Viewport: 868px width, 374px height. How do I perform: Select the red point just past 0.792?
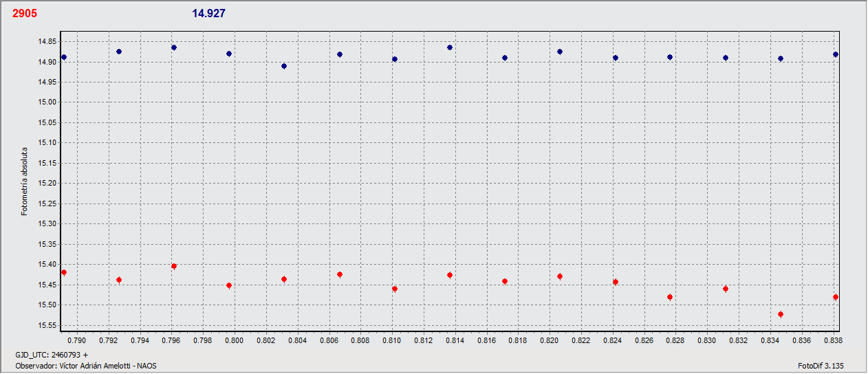[x=119, y=280]
